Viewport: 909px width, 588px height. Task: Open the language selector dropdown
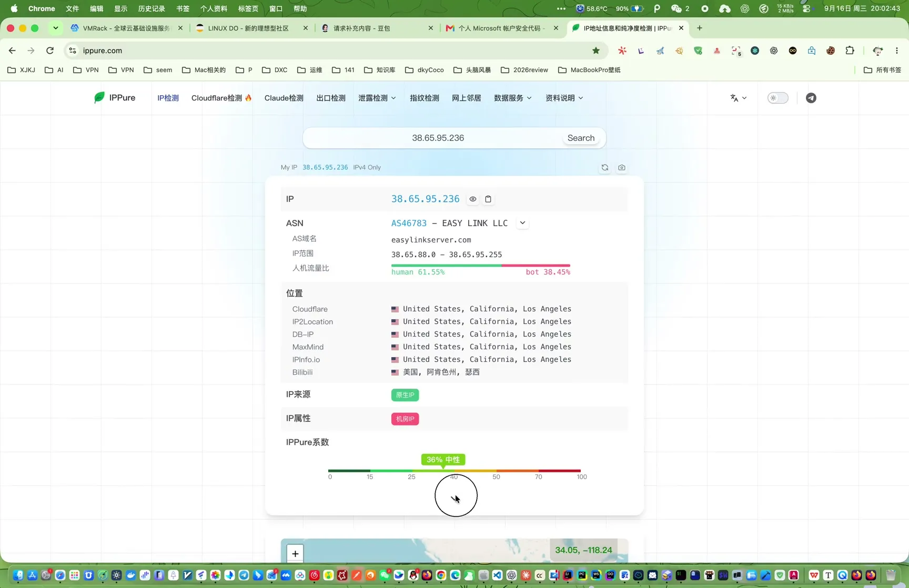739,98
